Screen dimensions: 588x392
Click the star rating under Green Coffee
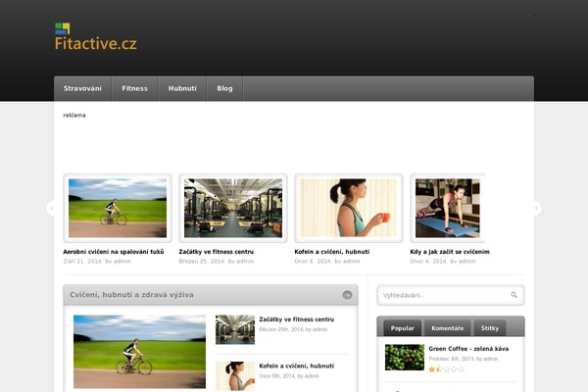(x=447, y=369)
